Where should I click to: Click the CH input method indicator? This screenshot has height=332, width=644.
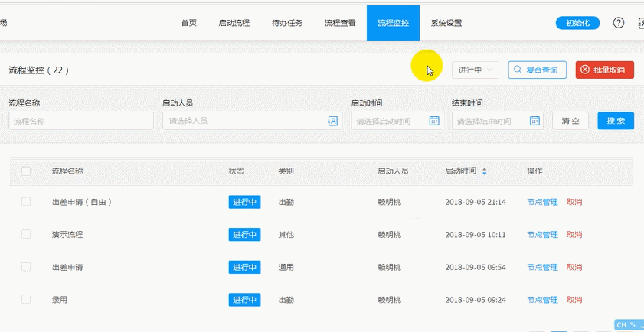pyautogui.click(x=621, y=325)
